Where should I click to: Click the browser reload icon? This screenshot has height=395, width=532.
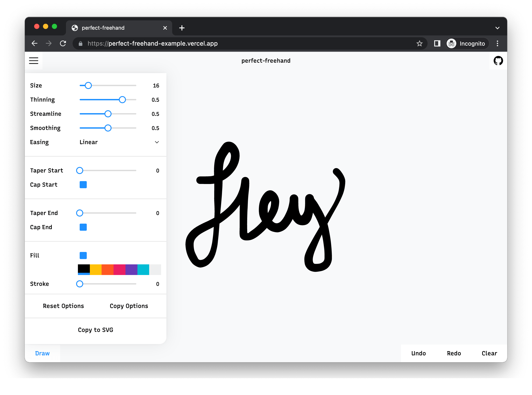point(63,44)
